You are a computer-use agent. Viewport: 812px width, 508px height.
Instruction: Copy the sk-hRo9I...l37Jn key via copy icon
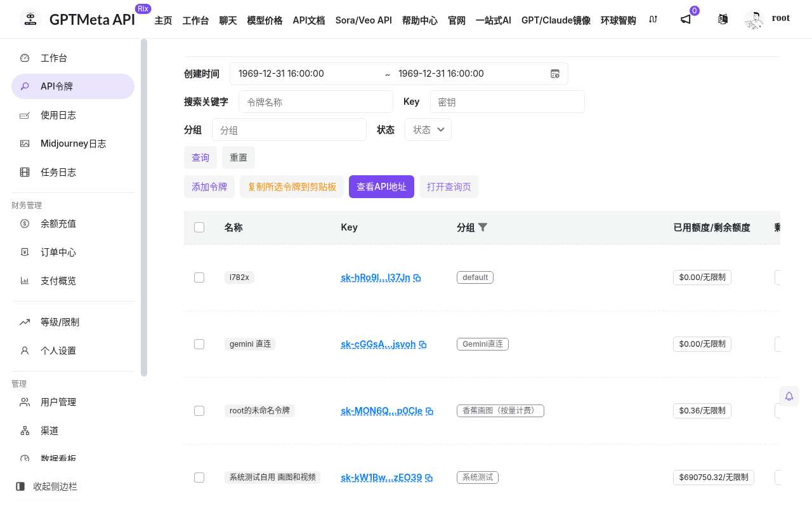[417, 278]
